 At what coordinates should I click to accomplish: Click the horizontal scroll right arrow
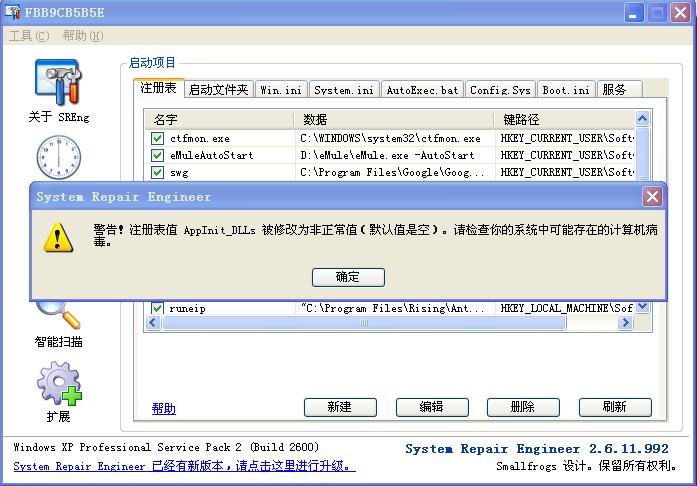click(x=625, y=323)
